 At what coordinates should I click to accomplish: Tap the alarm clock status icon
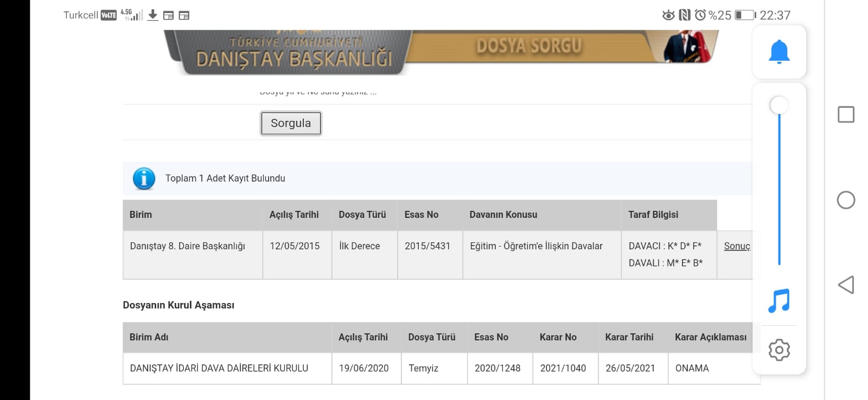point(700,15)
